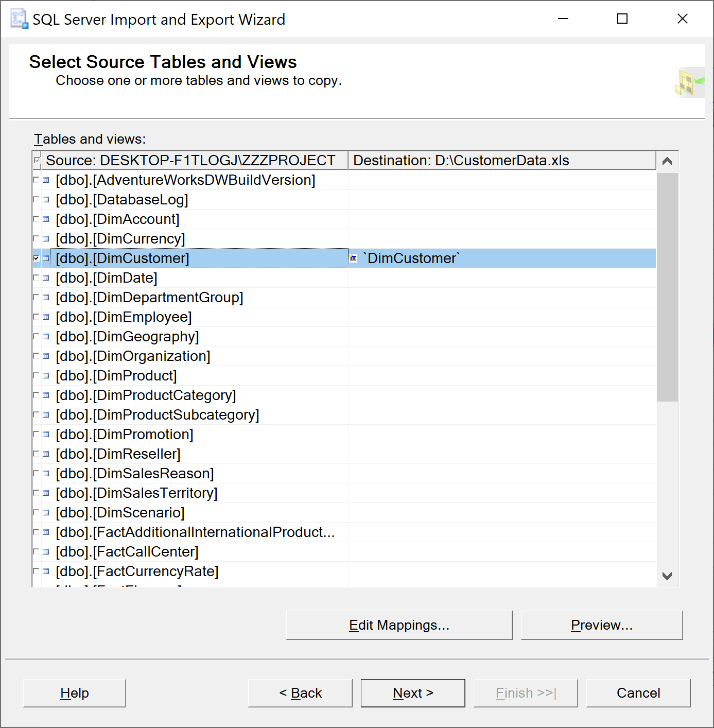Click the table icon beside DimOrganization
The image size is (714, 728).
tap(46, 356)
